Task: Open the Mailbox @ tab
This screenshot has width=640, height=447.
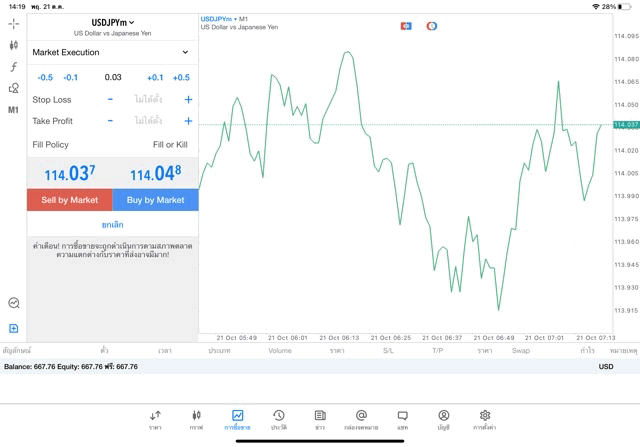Action: tap(361, 419)
